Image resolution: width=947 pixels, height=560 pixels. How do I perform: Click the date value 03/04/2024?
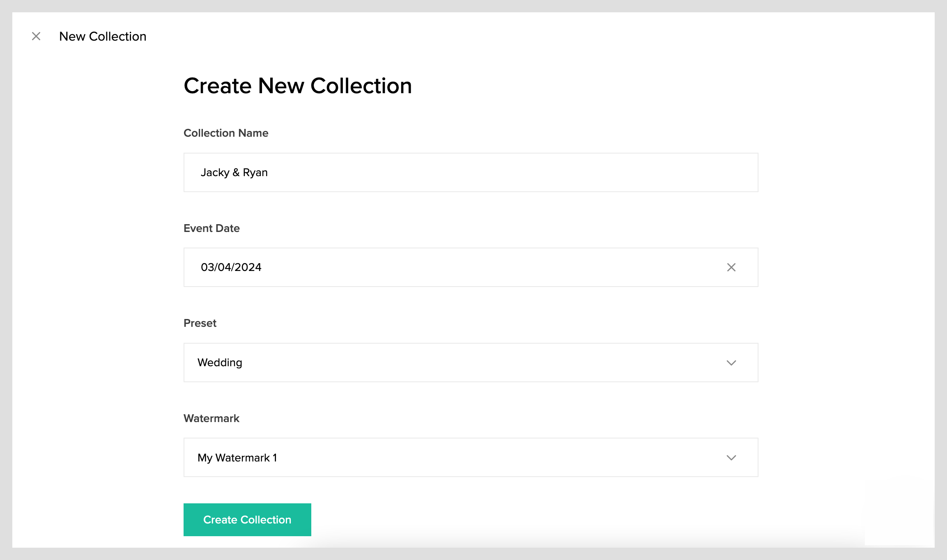coord(231,267)
